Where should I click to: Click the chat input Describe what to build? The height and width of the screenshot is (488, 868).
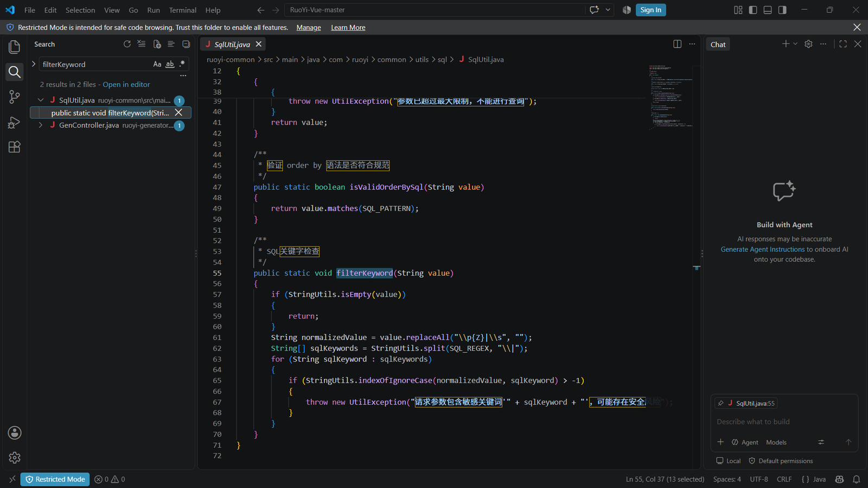click(784, 422)
